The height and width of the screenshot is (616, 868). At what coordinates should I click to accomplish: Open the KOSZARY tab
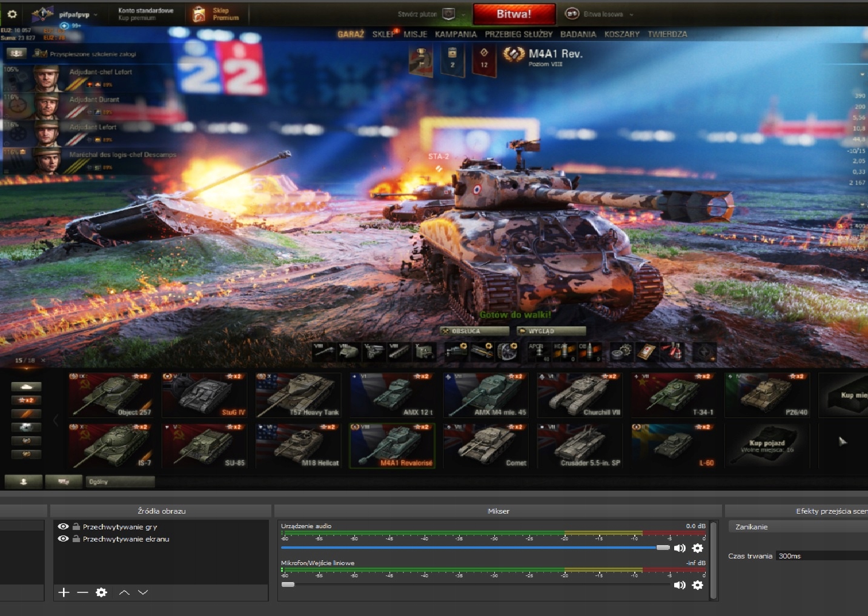pos(622,35)
